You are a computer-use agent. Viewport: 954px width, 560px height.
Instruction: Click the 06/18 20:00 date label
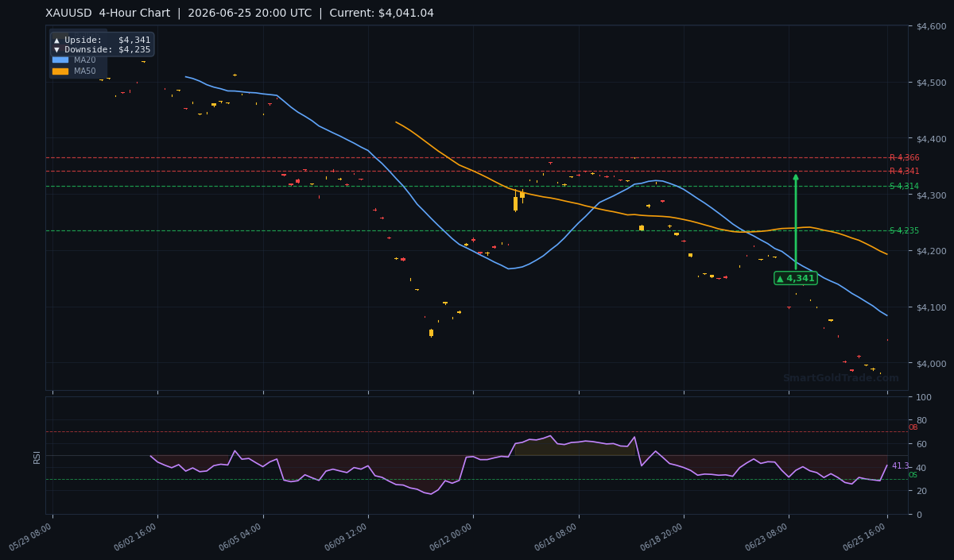[x=663, y=537]
